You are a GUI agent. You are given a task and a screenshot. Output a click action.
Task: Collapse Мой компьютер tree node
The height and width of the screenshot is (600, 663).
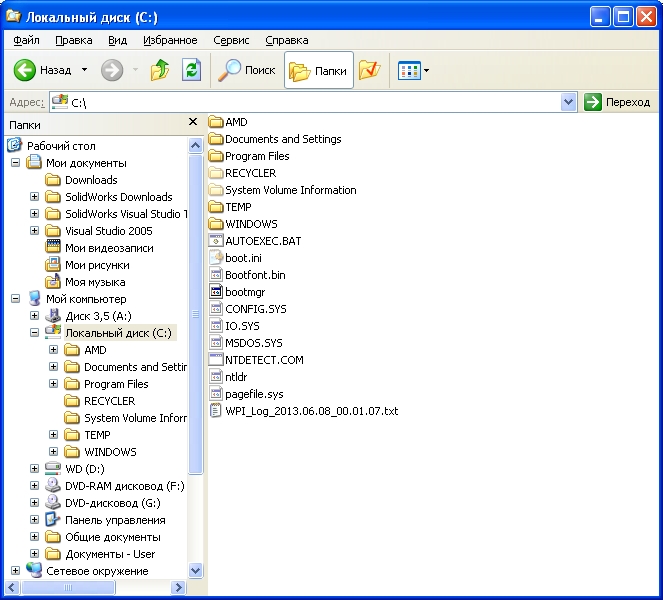click(x=15, y=299)
